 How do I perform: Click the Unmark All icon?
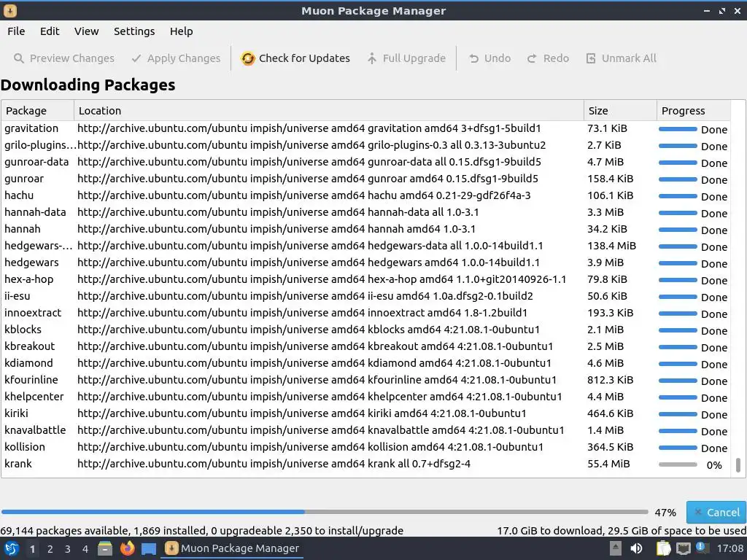(591, 58)
